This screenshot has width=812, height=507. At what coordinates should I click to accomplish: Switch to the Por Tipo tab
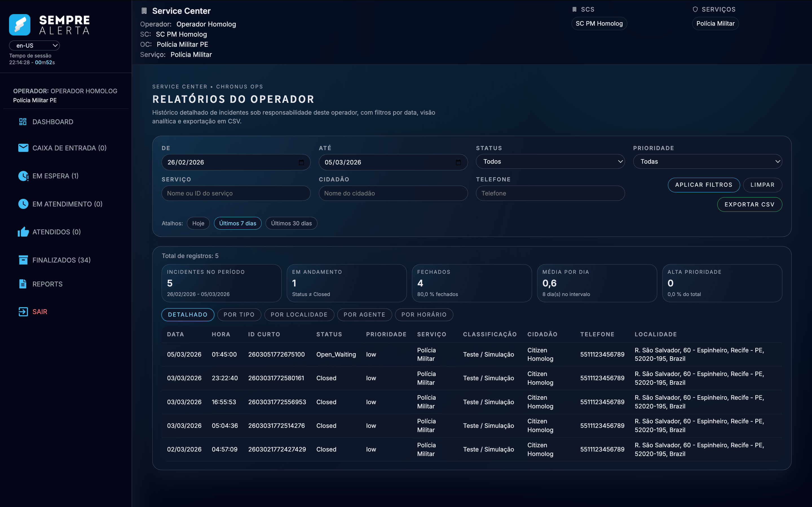tap(239, 315)
